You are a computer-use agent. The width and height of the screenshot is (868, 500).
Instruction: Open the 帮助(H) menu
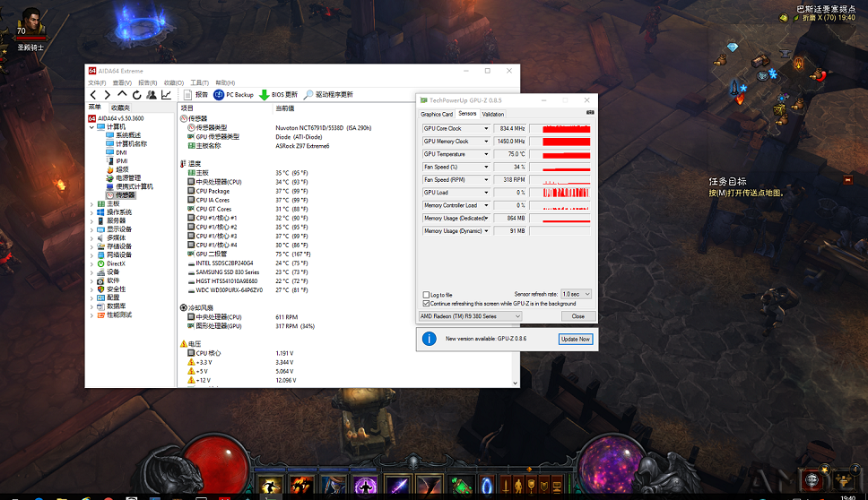click(x=225, y=83)
